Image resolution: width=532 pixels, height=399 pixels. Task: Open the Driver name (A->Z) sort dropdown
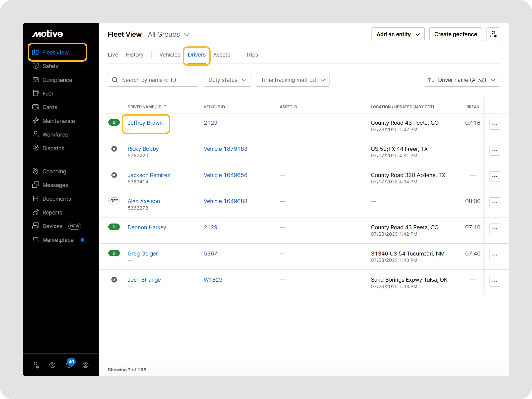[x=462, y=80]
